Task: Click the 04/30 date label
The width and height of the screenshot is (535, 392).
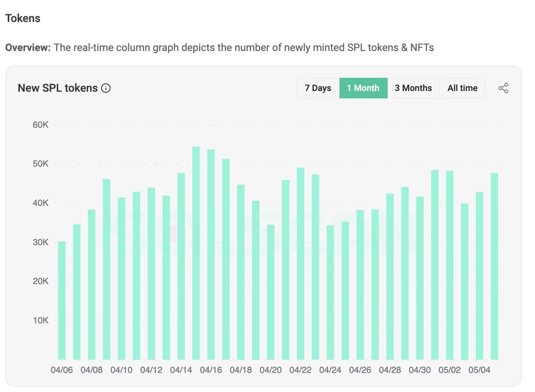Action: tap(420, 370)
